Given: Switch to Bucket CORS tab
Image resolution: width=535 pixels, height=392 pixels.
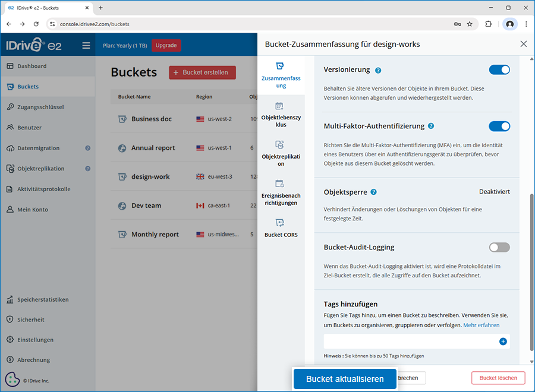Looking at the screenshot, I should (x=281, y=228).
